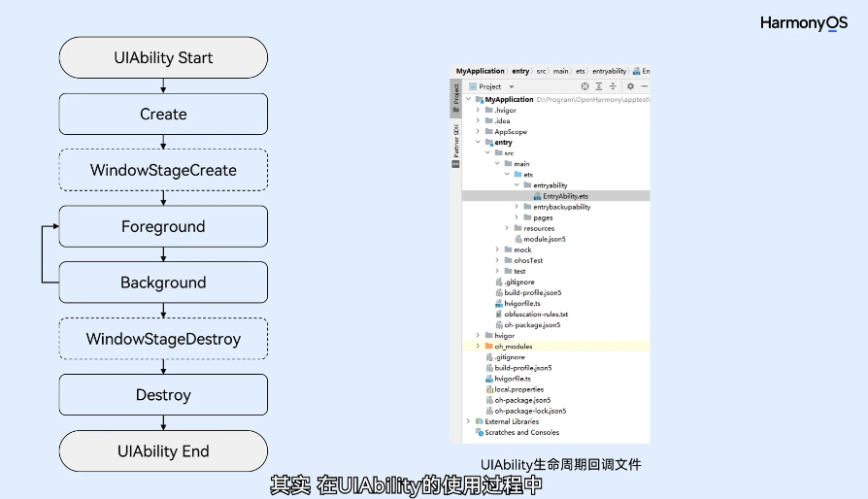Click entry in the breadcrumb bar
Screen dimensions: 868x499
coord(520,72)
